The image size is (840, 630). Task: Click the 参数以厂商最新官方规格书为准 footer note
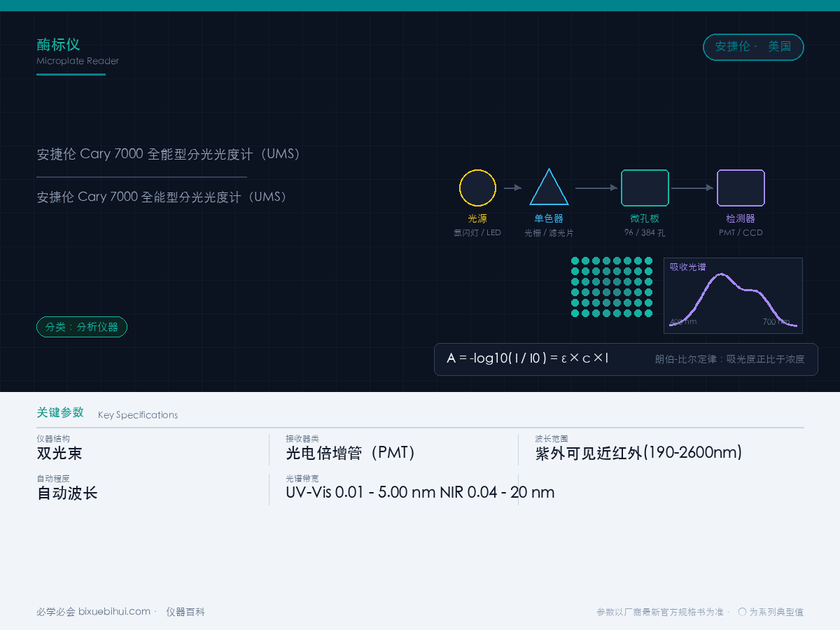click(660, 612)
